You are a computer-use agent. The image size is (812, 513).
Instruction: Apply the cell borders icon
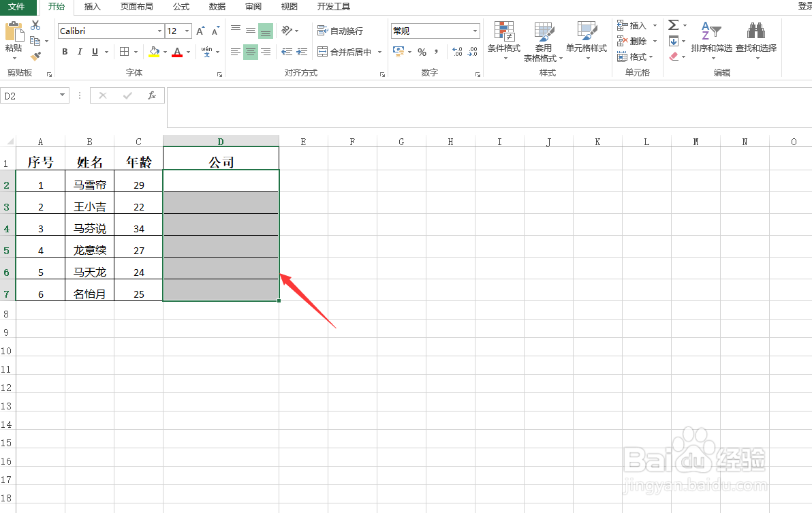pyautogui.click(x=124, y=52)
